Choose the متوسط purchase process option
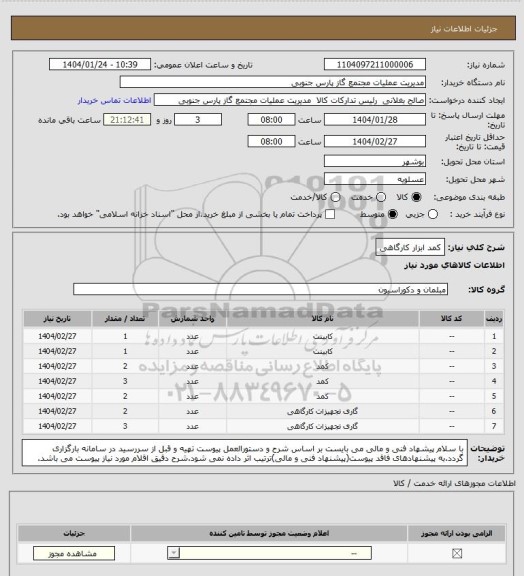Viewport: 524px width, 576px height. tap(393, 214)
